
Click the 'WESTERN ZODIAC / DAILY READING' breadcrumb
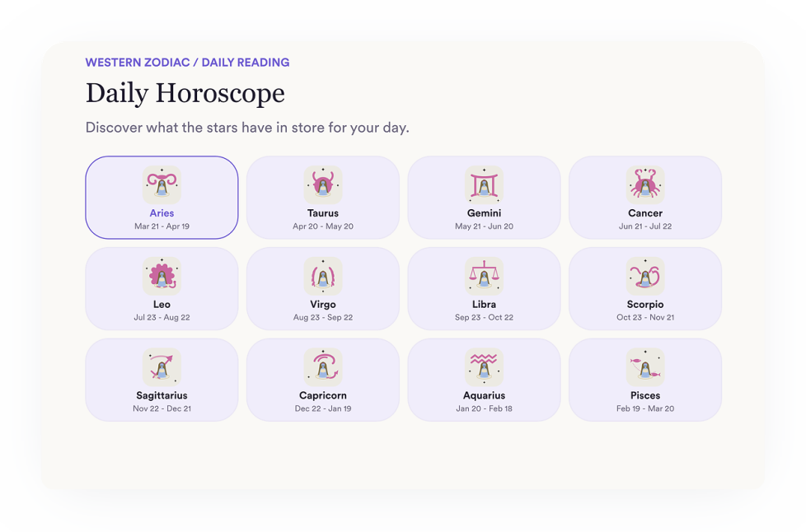pyautogui.click(x=187, y=63)
